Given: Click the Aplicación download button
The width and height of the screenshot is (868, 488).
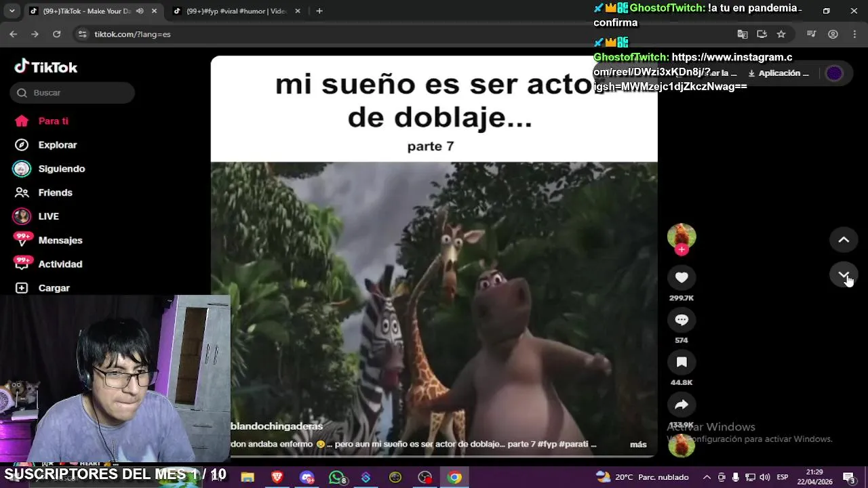Looking at the screenshot, I should pos(778,73).
